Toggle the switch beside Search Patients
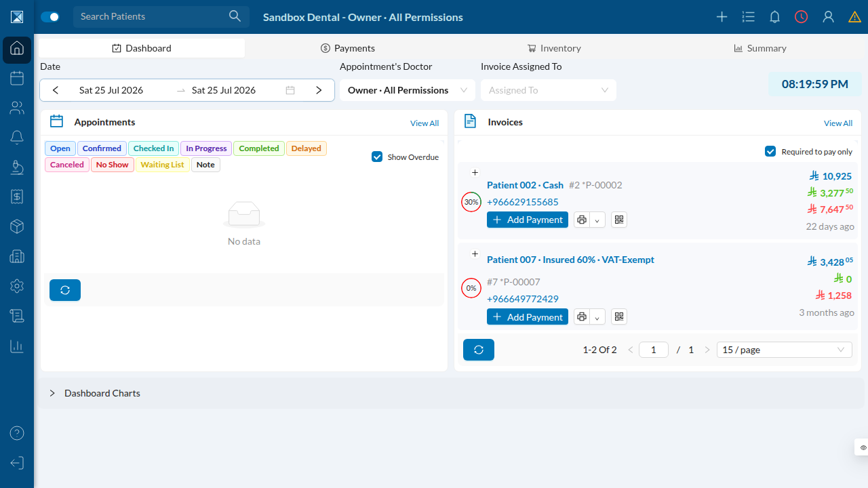The height and width of the screenshot is (488, 868). [x=50, y=17]
